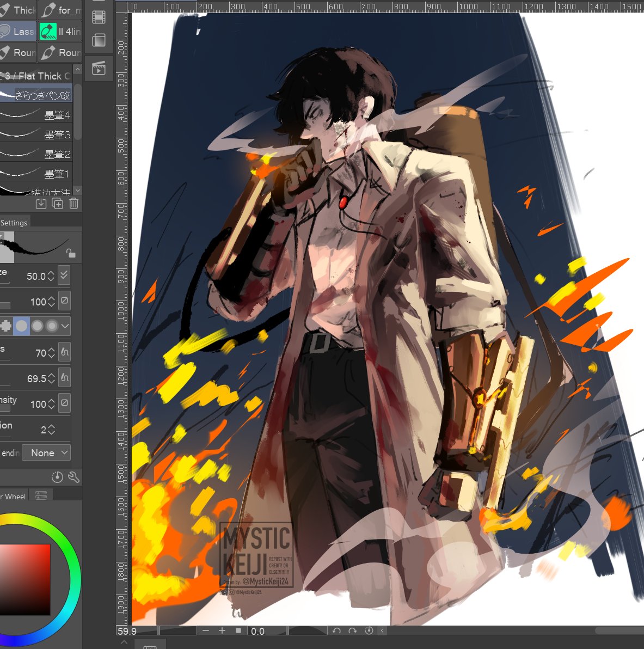Delete the selected sub tool with trash icon
Image resolution: width=644 pixels, height=649 pixels.
pos(73,203)
